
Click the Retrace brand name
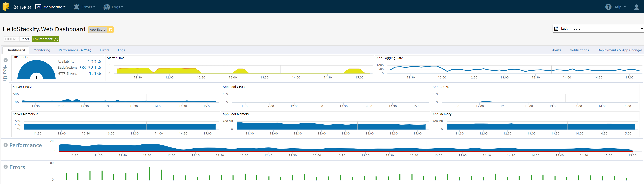(21, 7)
